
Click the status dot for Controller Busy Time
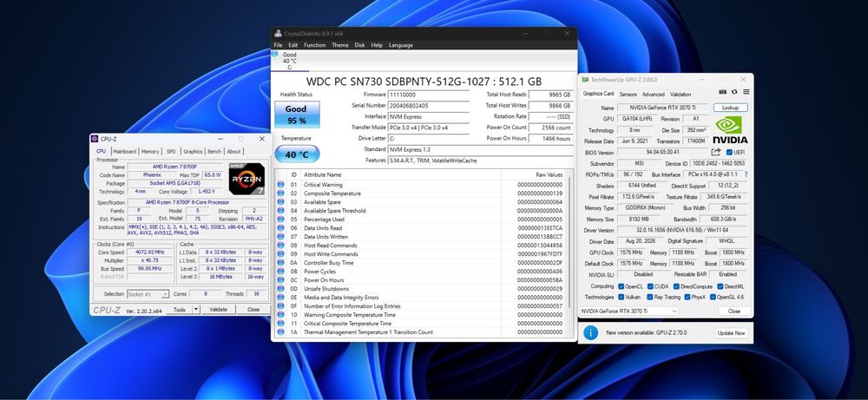point(280,263)
